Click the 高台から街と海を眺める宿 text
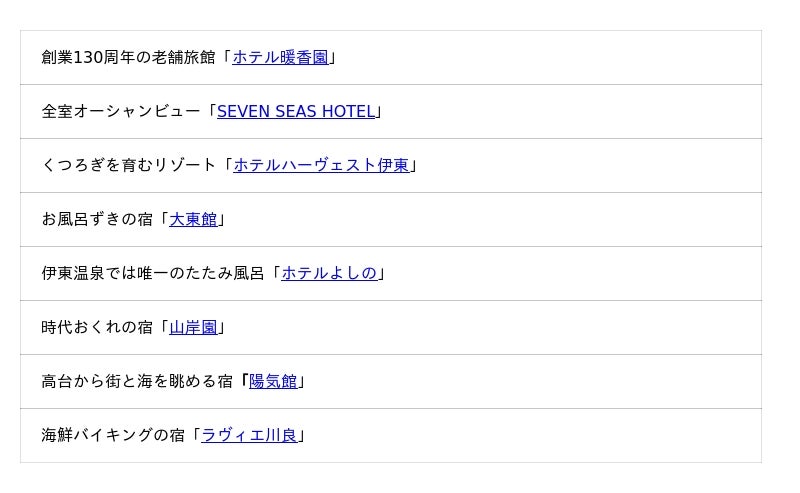The image size is (800, 493). [136, 382]
